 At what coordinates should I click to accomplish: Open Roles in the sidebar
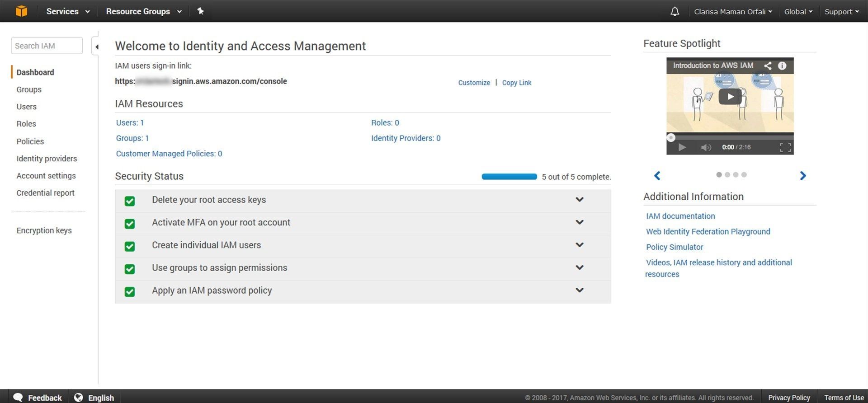26,124
